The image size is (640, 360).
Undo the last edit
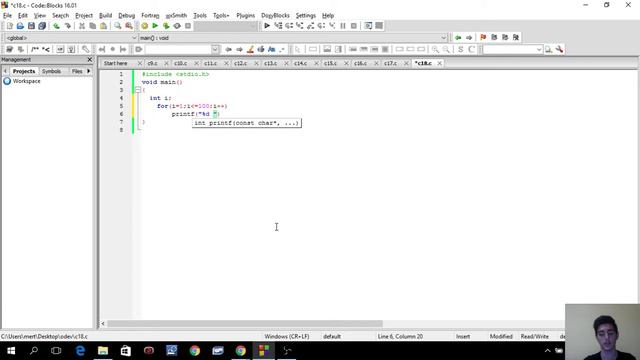pos(56,26)
